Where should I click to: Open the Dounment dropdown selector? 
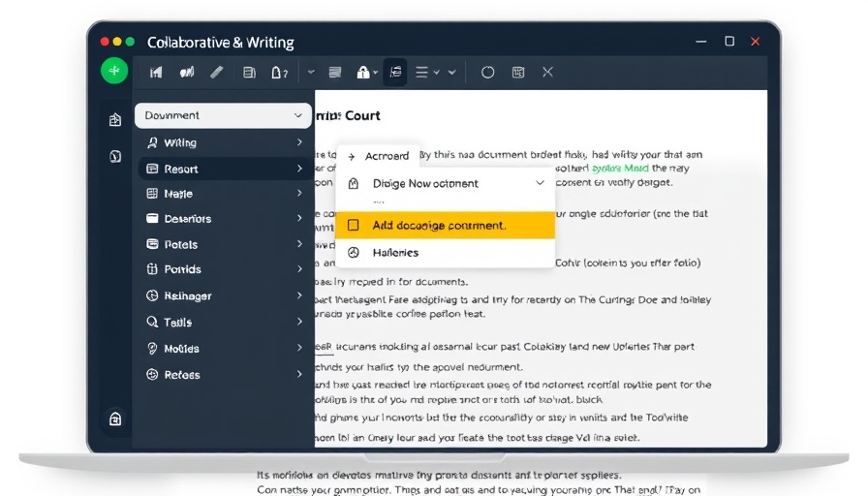(223, 115)
